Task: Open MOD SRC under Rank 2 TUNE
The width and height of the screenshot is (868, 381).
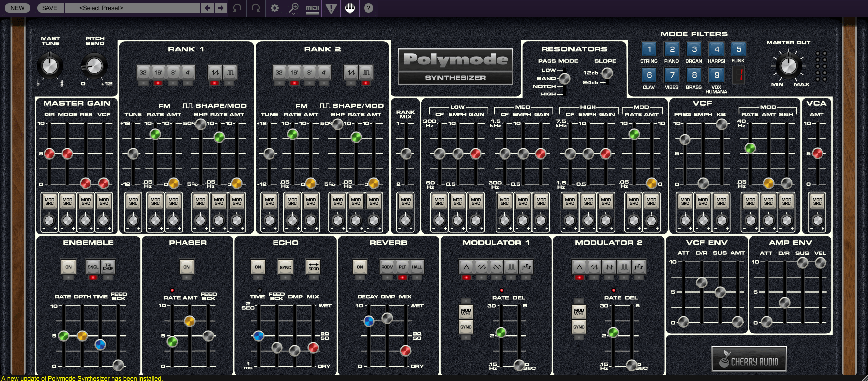Action: coord(270,202)
